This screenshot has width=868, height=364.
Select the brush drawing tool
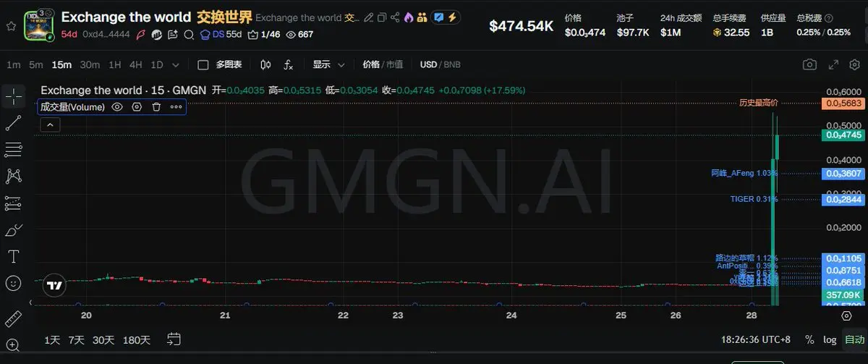14,230
